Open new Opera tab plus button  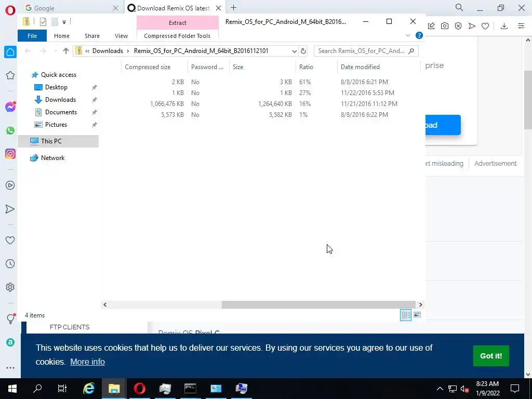click(x=233, y=8)
